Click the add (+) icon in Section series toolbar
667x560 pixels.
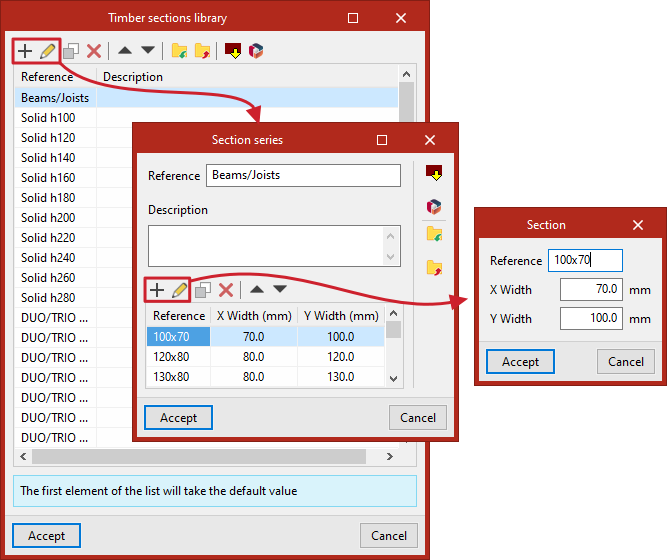157,290
